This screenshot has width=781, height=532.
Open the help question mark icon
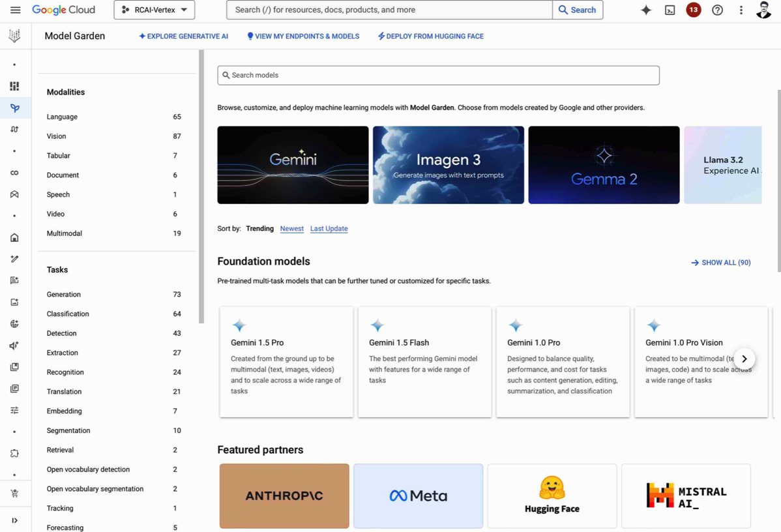pos(717,10)
